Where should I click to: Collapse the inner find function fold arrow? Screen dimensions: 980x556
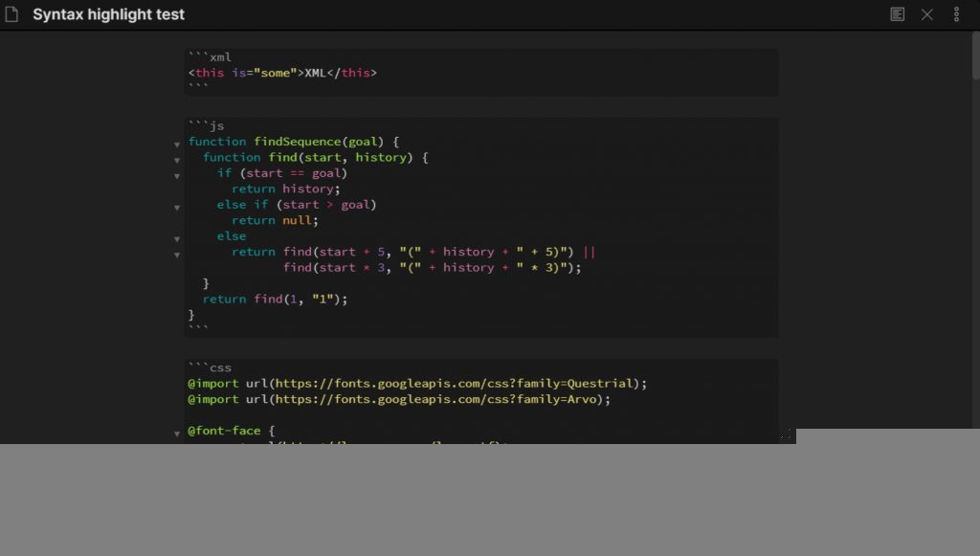coord(177,161)
